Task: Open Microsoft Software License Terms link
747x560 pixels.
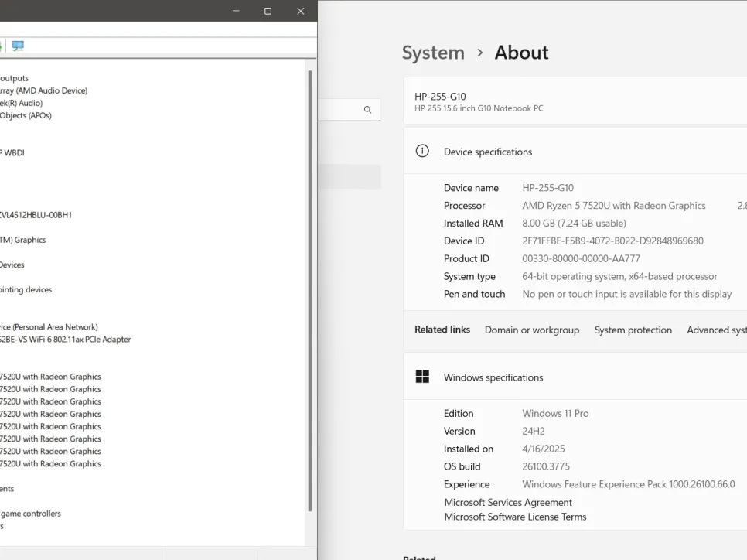Action: 516,517
